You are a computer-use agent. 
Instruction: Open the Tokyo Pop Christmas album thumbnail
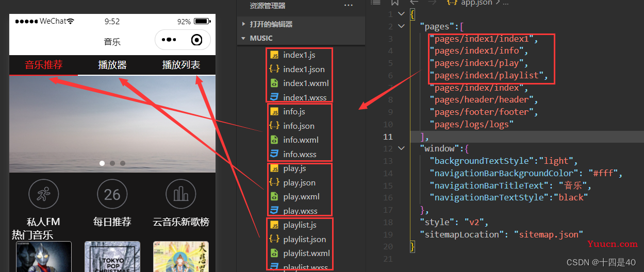point(112,257)
